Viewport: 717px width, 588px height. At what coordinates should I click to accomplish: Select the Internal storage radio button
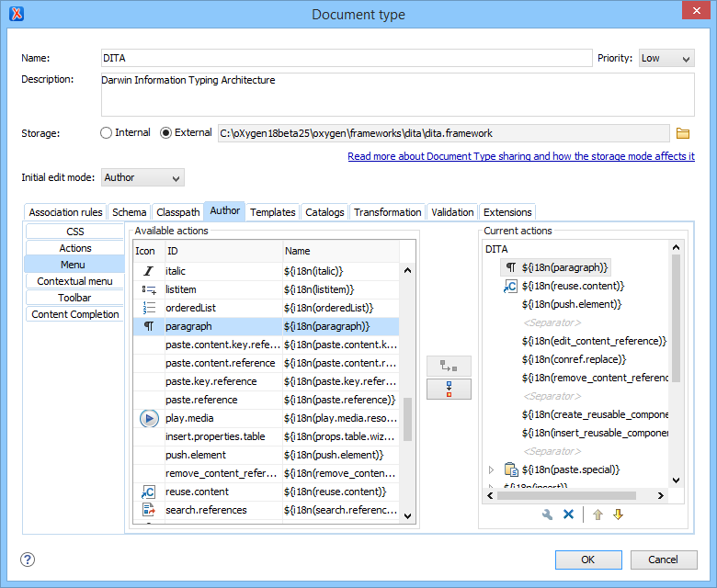pos(106,133)
